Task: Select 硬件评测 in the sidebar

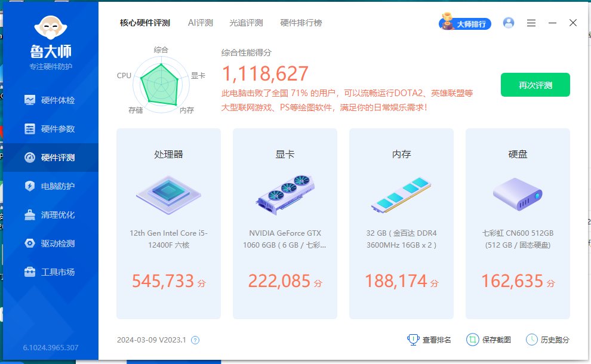Action: point(51,158)
